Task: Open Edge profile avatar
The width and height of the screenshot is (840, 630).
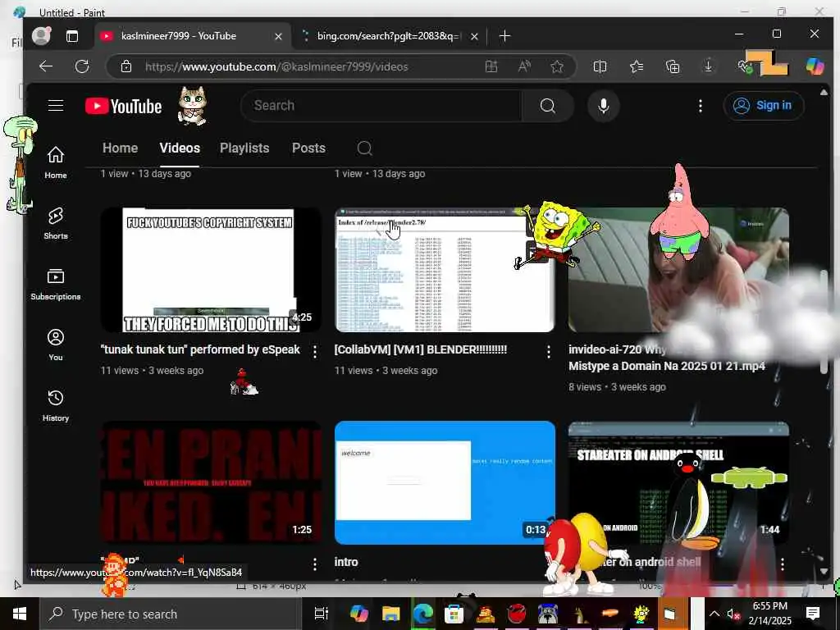Action: point(41,36)
